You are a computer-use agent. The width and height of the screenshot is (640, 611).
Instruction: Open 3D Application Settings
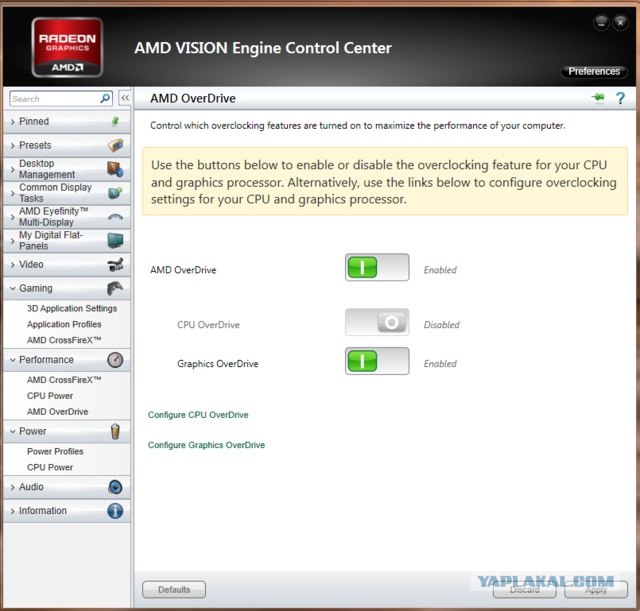point(72,309)
